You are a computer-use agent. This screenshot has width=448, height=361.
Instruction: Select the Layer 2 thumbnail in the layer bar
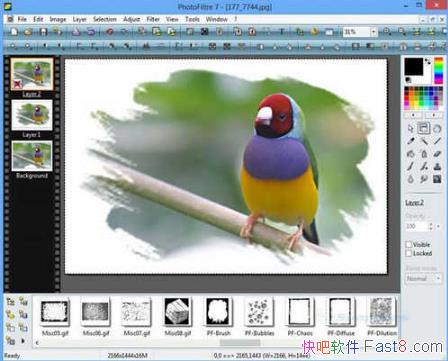pos(32,74)
